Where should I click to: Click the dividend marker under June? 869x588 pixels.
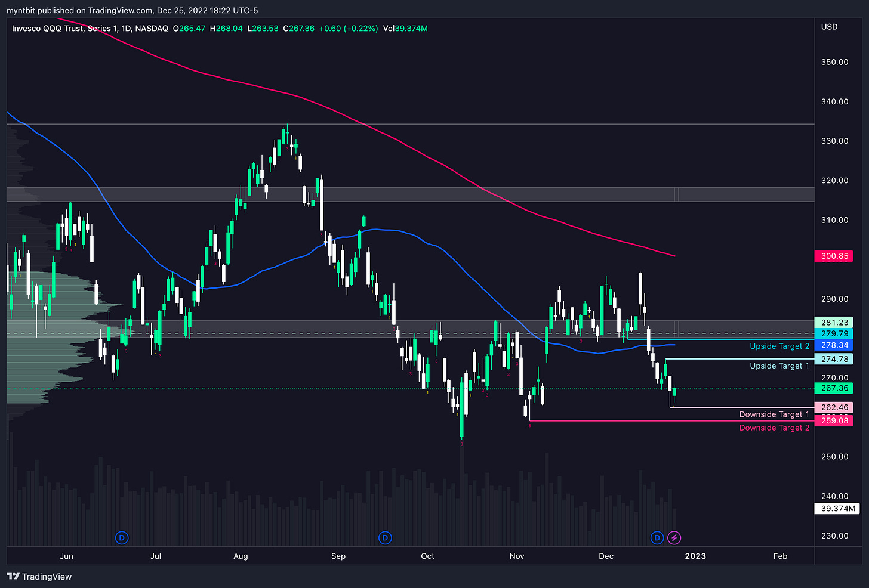(x=122, y=538)
